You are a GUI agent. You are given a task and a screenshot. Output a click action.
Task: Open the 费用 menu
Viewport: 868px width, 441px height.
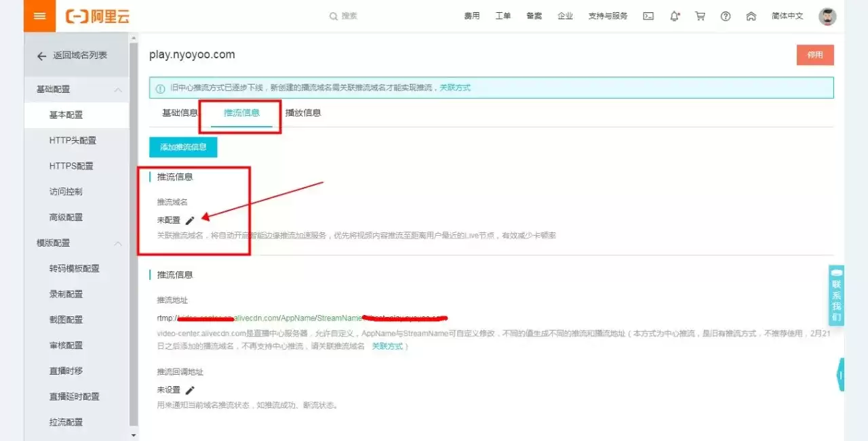(472, 16)
